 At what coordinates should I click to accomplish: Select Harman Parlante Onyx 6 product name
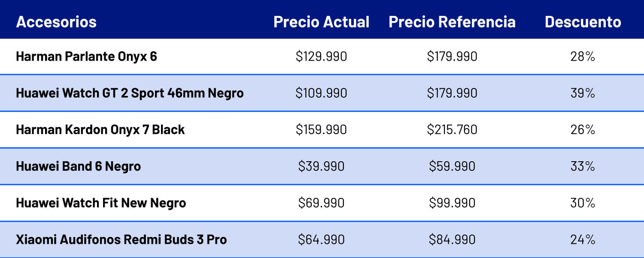pos(86,56)
